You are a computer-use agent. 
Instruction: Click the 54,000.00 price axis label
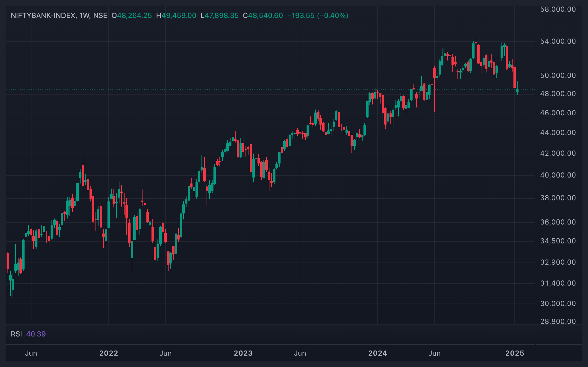coord(558,41)
